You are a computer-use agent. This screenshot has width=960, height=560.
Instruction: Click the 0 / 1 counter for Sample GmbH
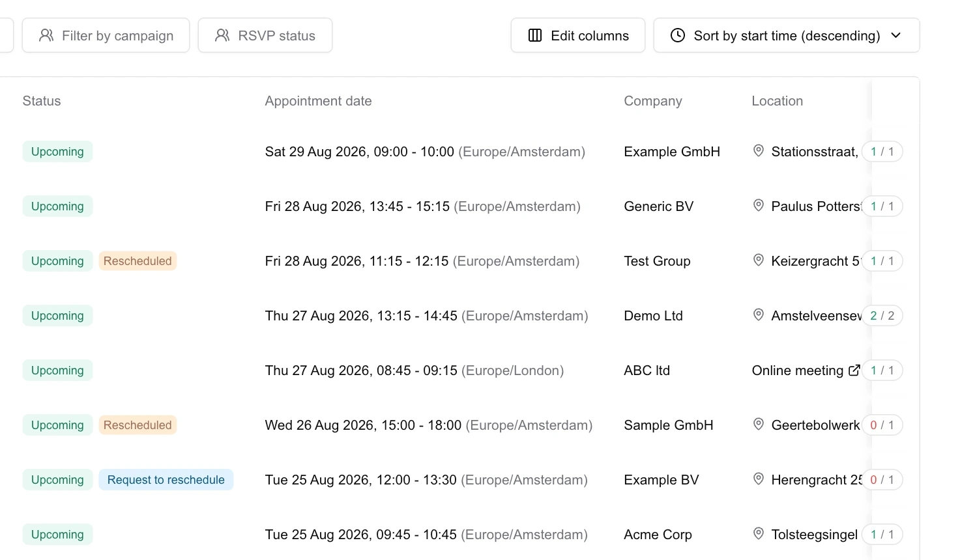click(x=882, y=425)
